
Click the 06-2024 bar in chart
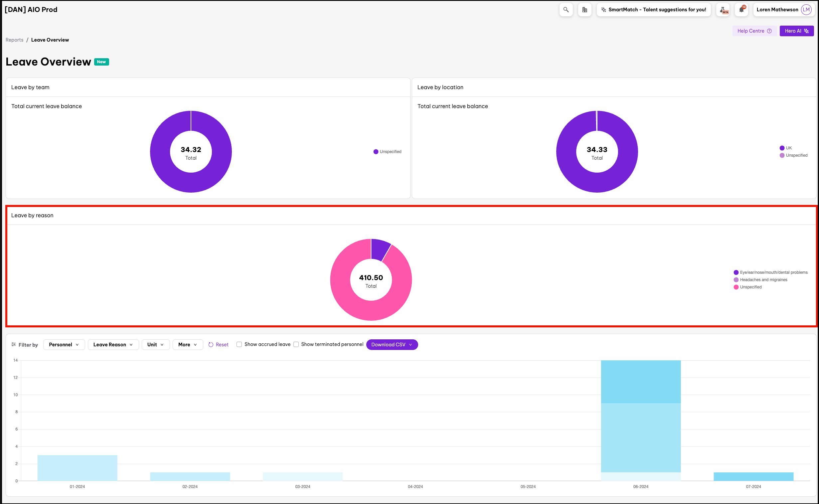(x=640, y=420)
